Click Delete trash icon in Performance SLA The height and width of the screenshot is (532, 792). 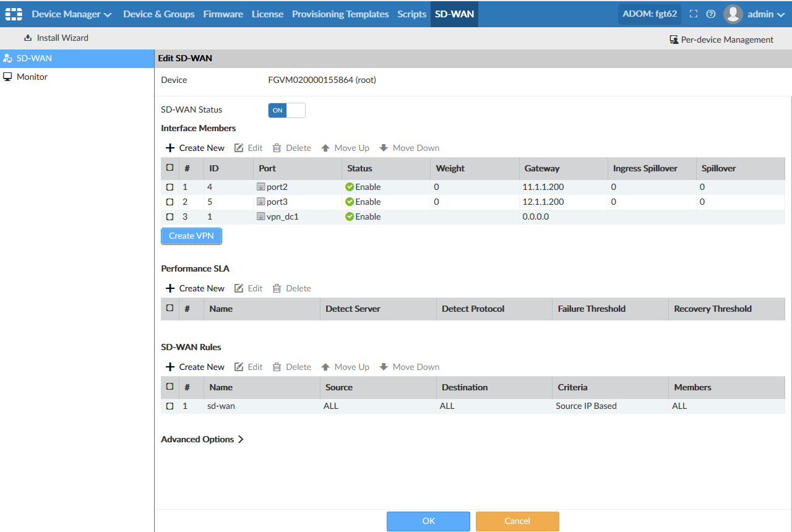(x=277, y=288)
